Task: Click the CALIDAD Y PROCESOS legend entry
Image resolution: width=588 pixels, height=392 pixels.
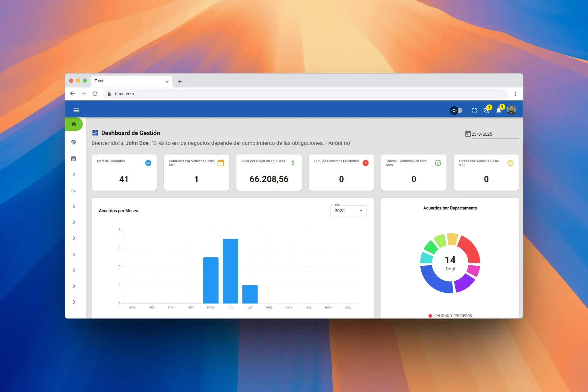Action: [450, 316]
